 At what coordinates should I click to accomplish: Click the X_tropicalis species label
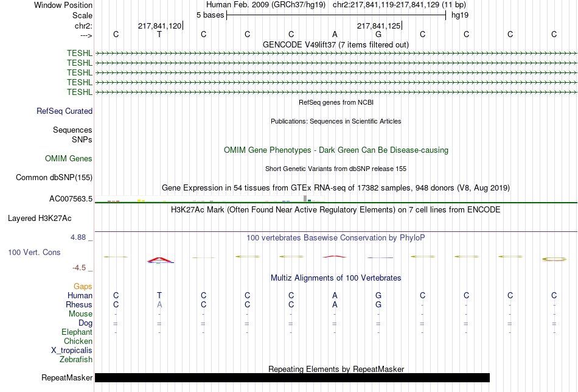pos(72,351)
